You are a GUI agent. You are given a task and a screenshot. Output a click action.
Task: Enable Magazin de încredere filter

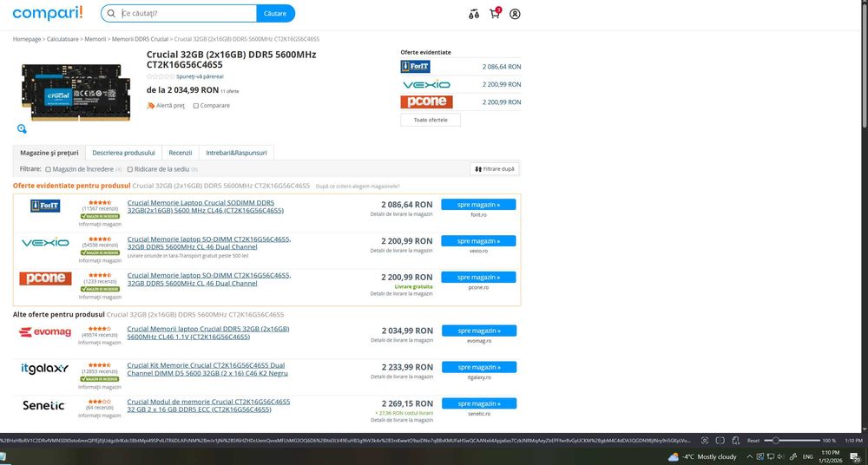pos(48,169)
